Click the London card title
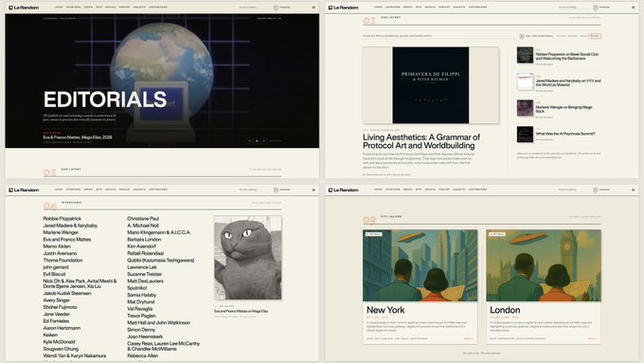The image size is (644, 363). click(x=505, y=310)
